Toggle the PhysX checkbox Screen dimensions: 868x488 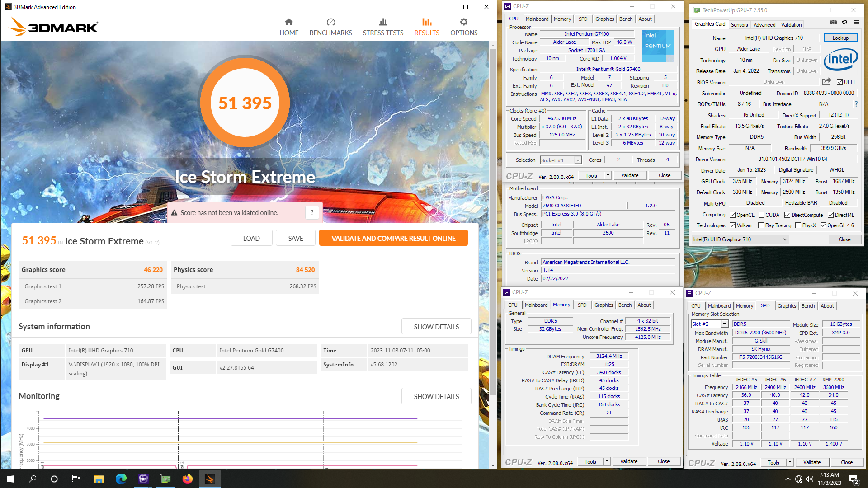798,225
